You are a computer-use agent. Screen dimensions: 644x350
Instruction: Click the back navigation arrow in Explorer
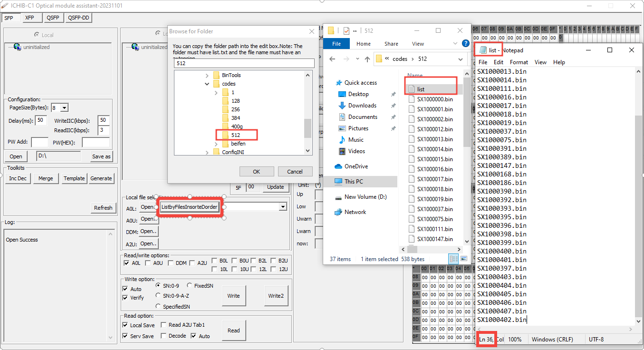coord(331,59)
